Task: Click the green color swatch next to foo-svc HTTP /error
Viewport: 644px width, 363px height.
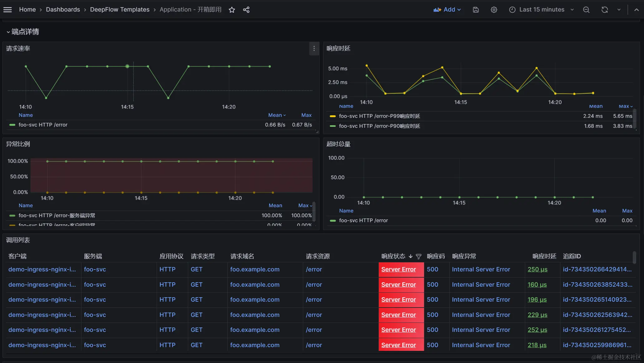Action: pos(12,125)
